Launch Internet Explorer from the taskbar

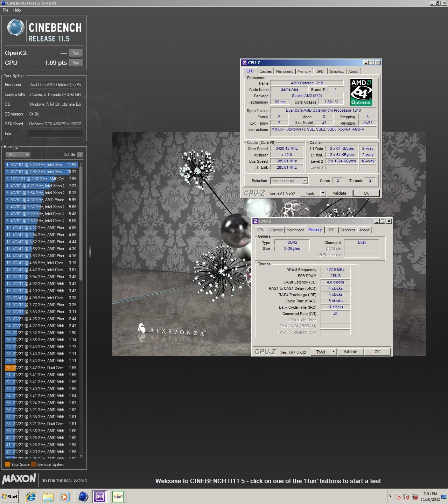pos(31,496)
